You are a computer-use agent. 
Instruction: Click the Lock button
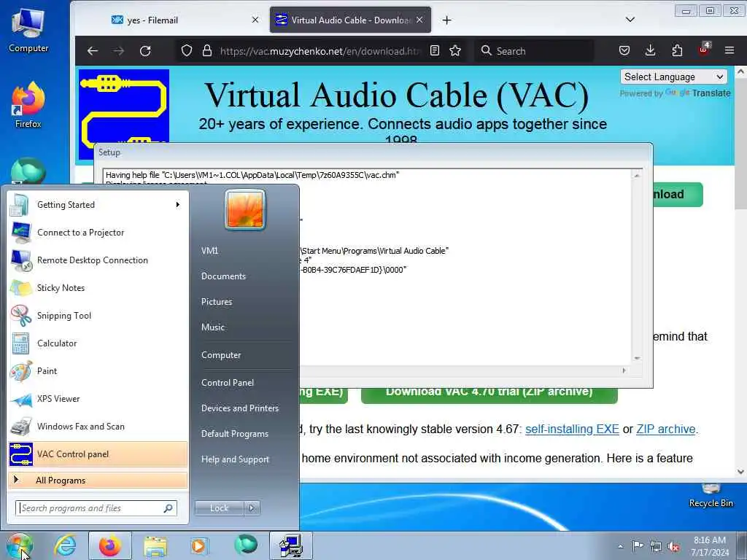(x=219, y=508)
